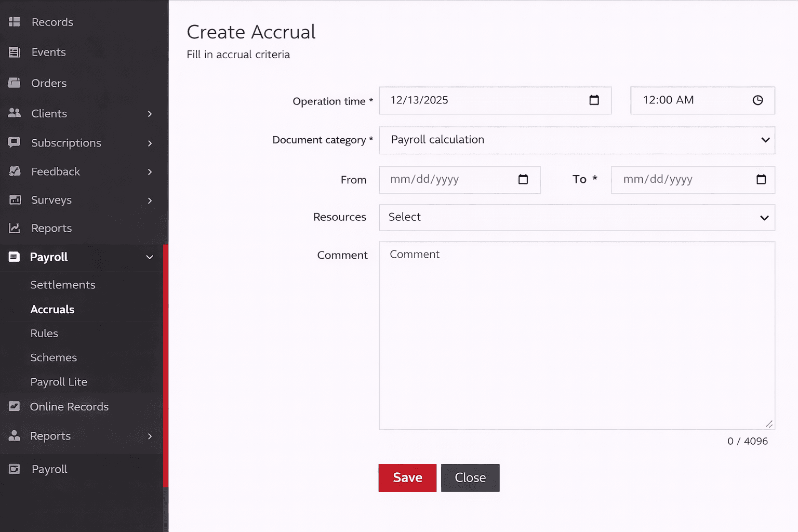Click the Records grid icon in sidebar
The height and width of the screenshot is (532, 798).
[15, 22]
